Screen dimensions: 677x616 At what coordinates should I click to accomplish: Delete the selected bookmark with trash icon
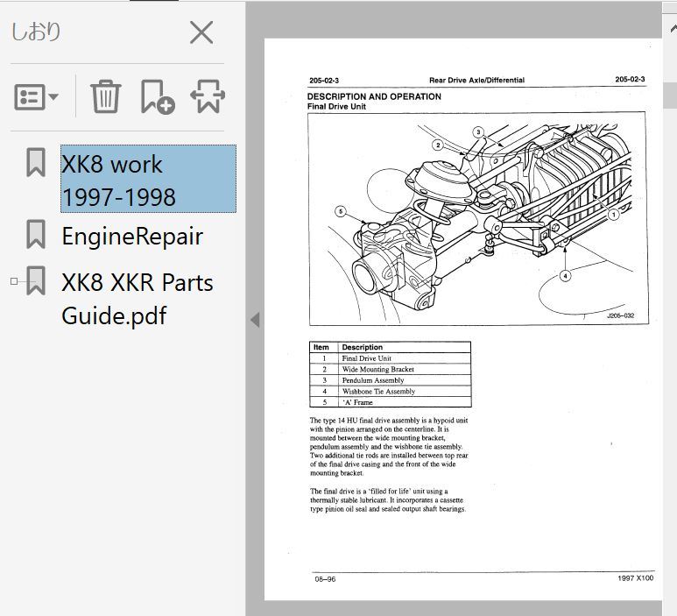(x=105, y=96)
